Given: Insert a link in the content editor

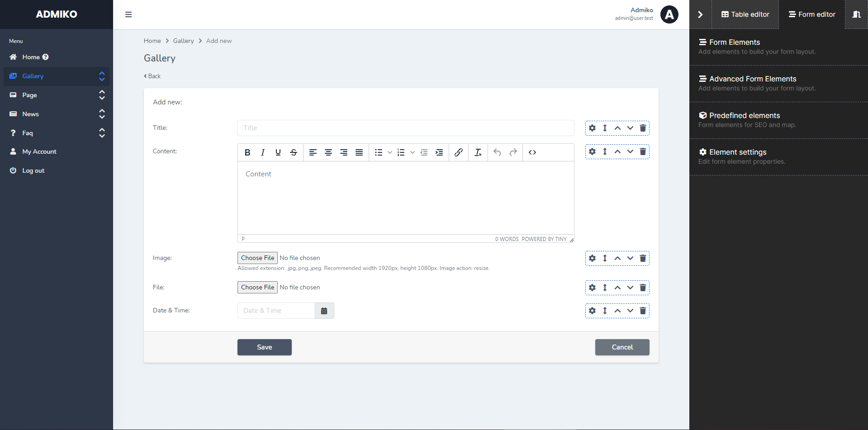Looking at the screenshot, I should (x=458, y=152).
